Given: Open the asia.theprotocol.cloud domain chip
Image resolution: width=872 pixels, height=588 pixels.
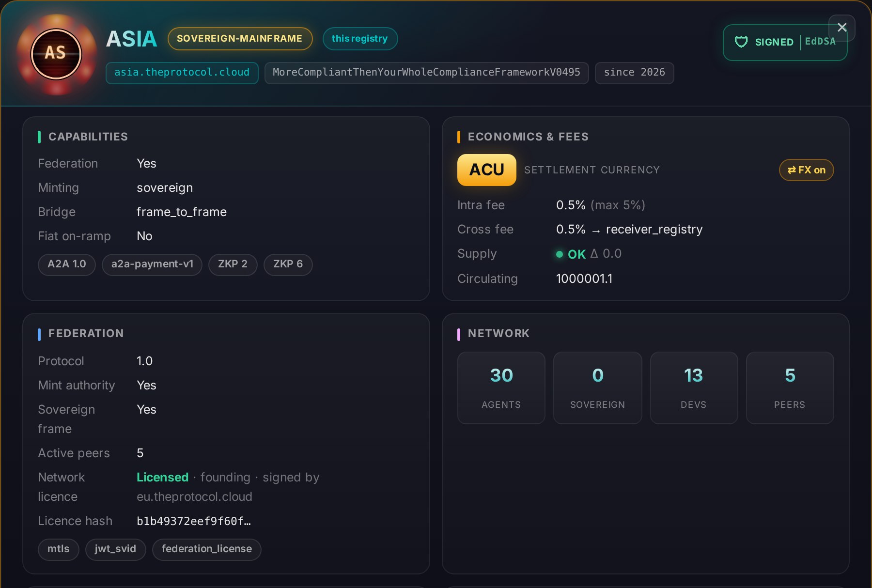Looking at the screenshot, I should point(182,73).
